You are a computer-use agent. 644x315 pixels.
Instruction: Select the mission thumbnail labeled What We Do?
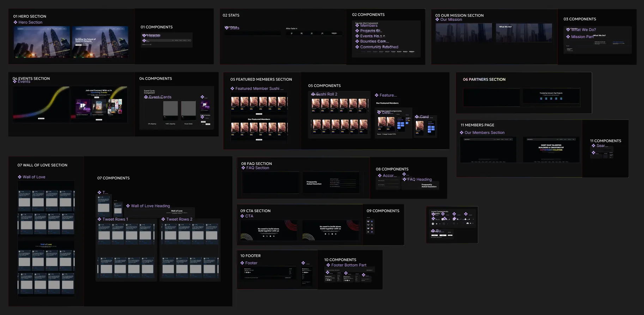pyautogui.click(x=524, y=33)
